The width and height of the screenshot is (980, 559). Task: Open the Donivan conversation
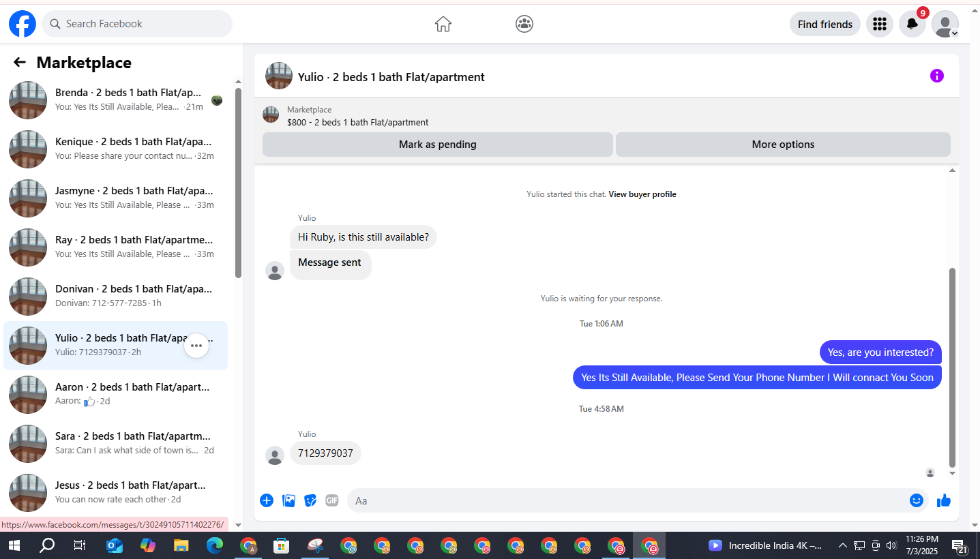116,297
